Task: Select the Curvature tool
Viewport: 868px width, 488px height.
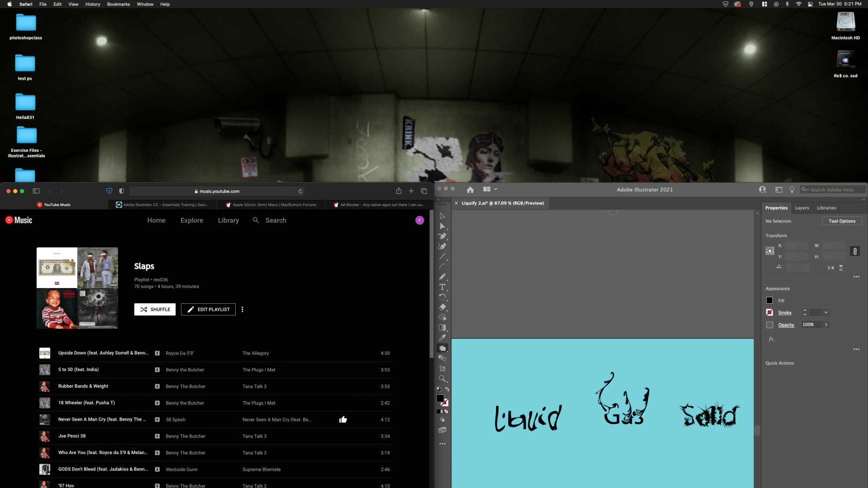Action: point(442,246)
